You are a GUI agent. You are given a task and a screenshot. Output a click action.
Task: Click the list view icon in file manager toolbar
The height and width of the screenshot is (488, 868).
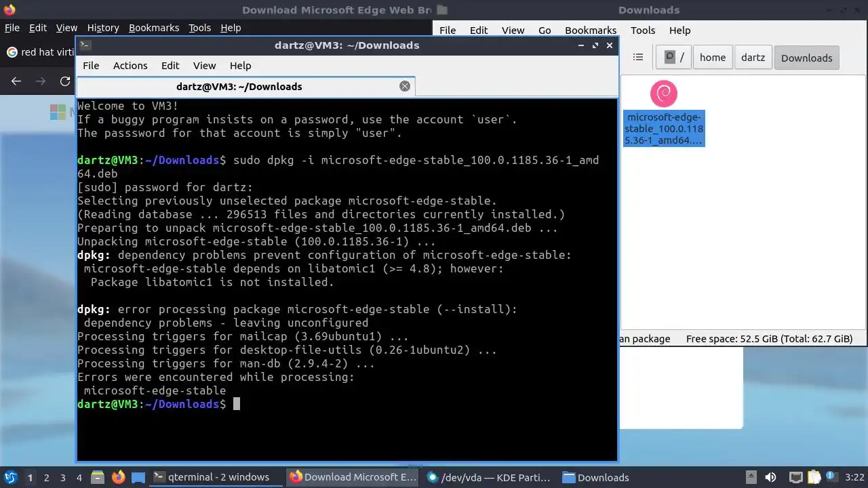[638, 58]
